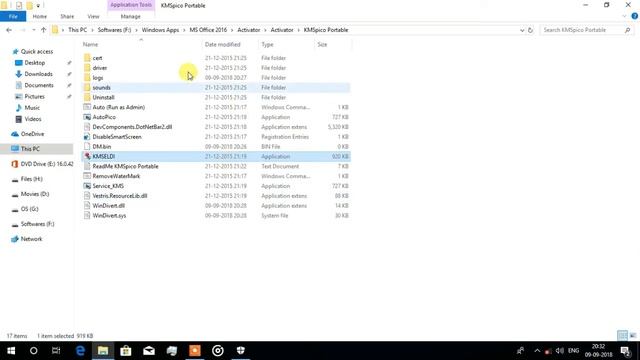Open the File menu tab
Image resolution: width=640 pixels, height=360 pixels.
point(13,16)
